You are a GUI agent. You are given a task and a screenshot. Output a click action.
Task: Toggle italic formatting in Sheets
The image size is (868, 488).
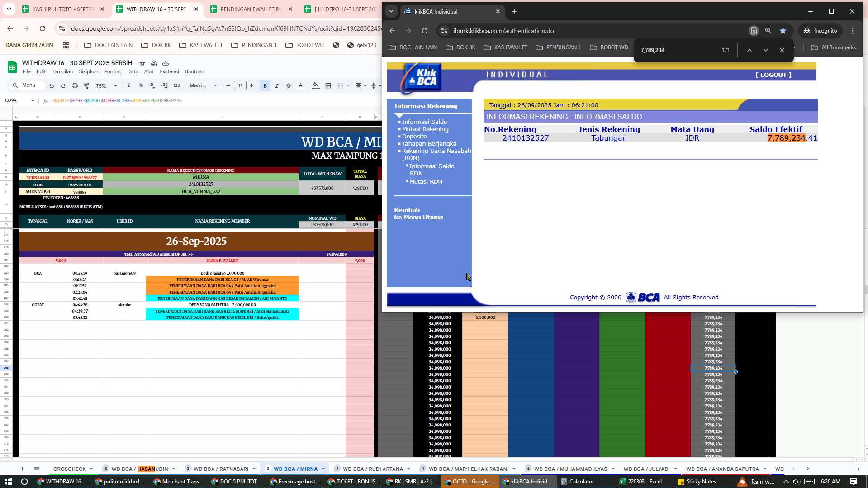[277, 85]
